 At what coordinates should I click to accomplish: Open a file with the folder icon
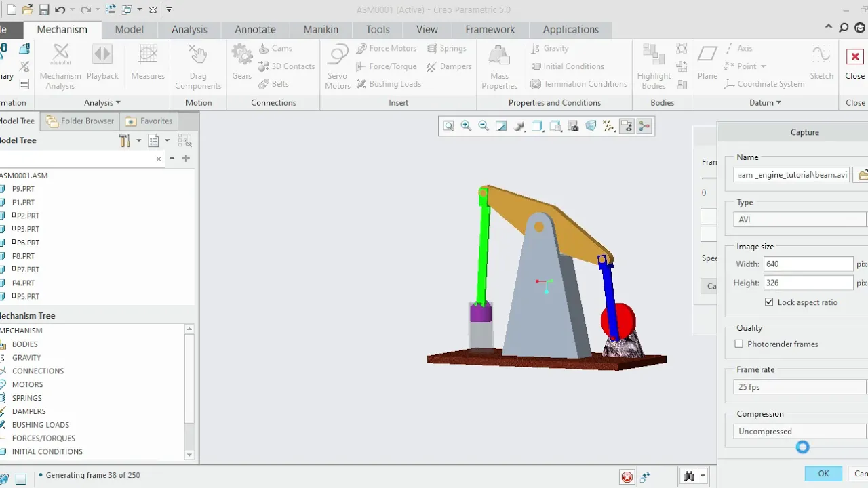pos(28,9)
